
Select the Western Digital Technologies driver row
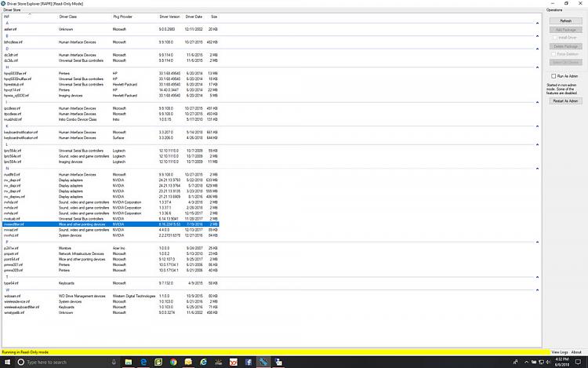click(111, 296)
